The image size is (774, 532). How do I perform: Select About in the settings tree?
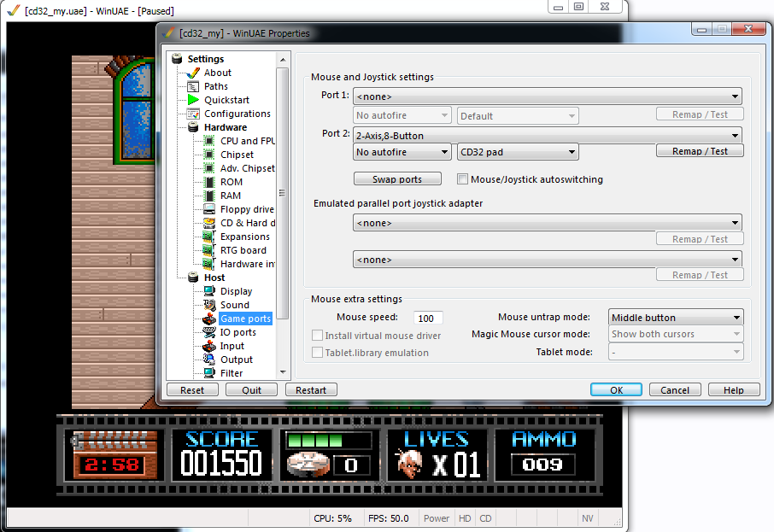pyautogui.click(x=218, y=73)
